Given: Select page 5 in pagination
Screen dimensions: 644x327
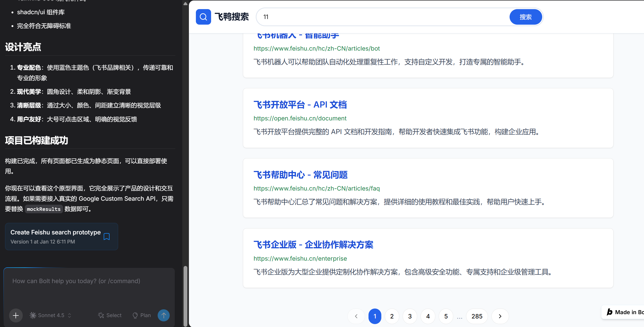Looking at the screenshot, I should 446,316.
